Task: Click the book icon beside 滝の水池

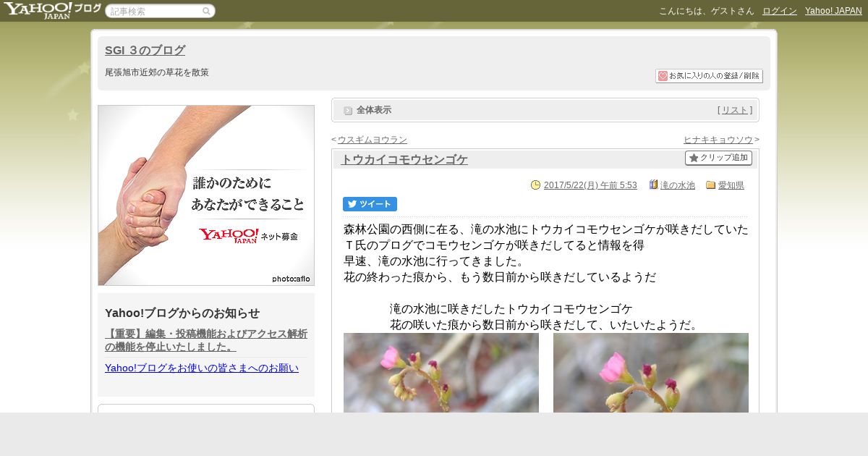Action: tap(653, 185)
